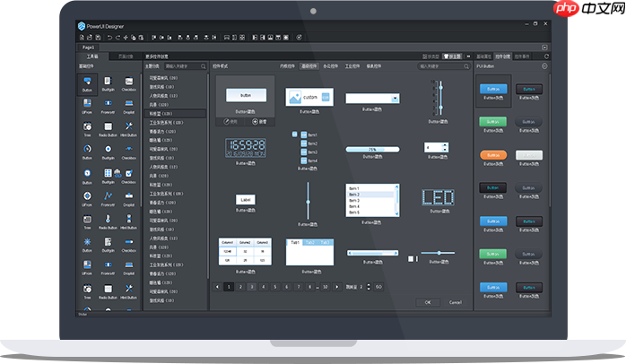Select the ticked checkbox icon in toolbox
This screenshot has height=364, width=626.
click(x=128, y=174)
